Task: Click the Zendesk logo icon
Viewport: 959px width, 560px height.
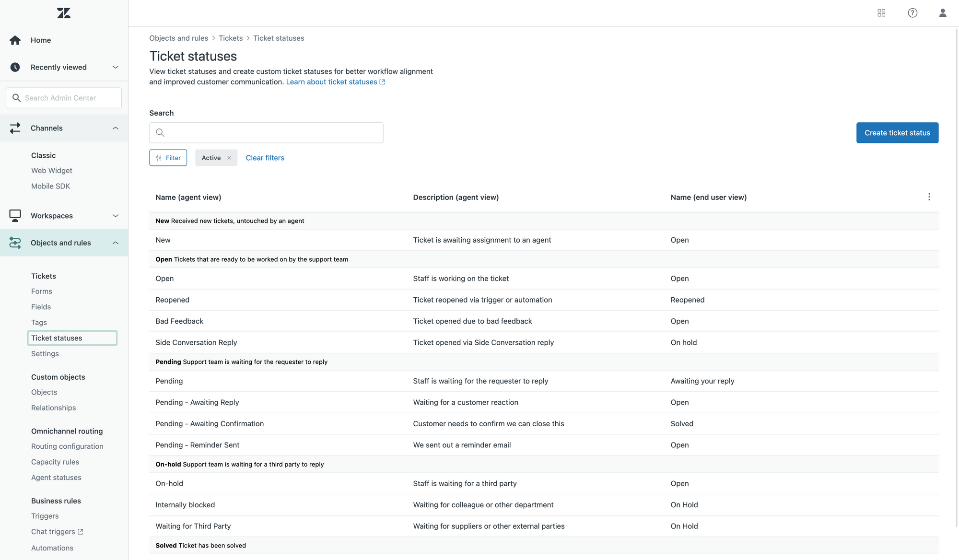Action: pos(64,13)
